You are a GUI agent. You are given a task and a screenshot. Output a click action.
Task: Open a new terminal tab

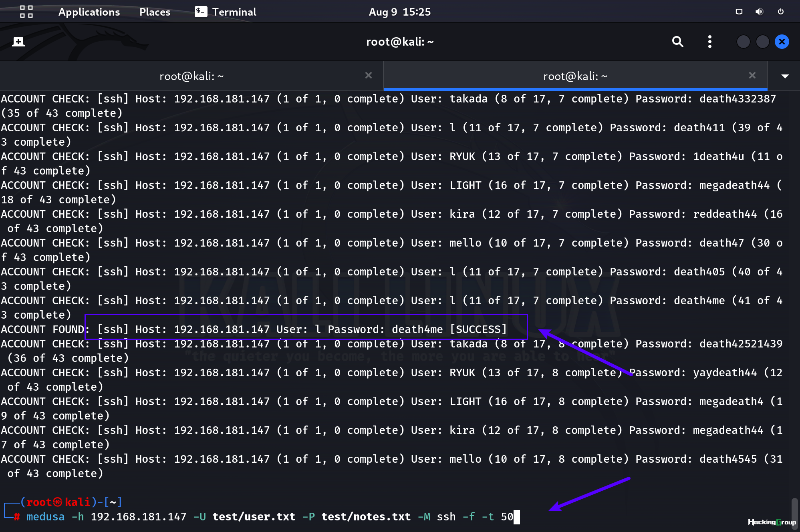pyautogui.click(x=18, y=42)
